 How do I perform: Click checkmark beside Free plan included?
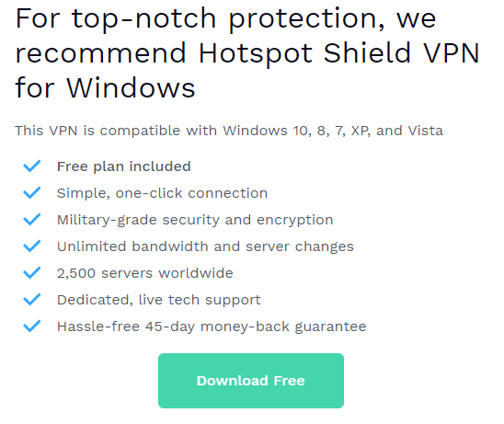pos(32,166)
